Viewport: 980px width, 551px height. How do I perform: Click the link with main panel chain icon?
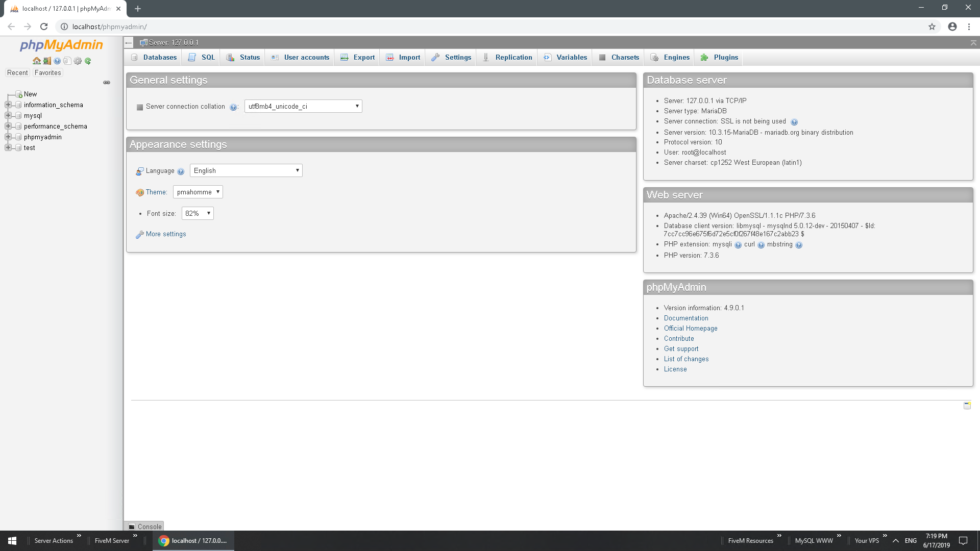pos(107,83)
